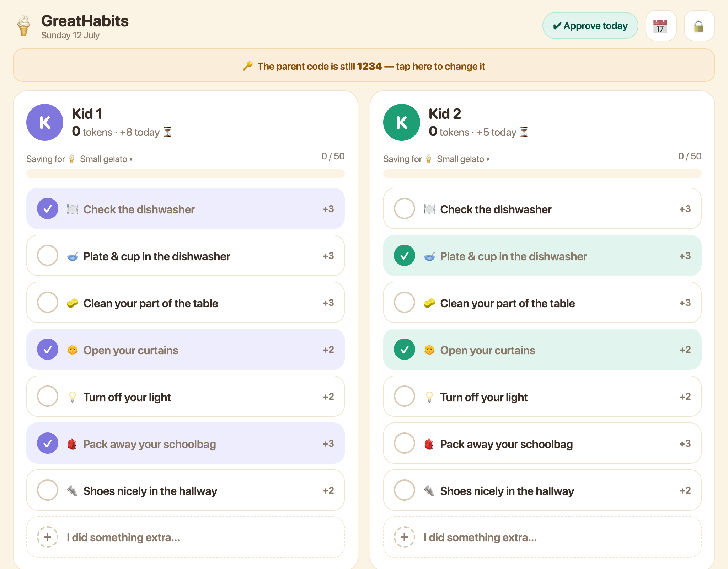Click Approve today button

590,26
